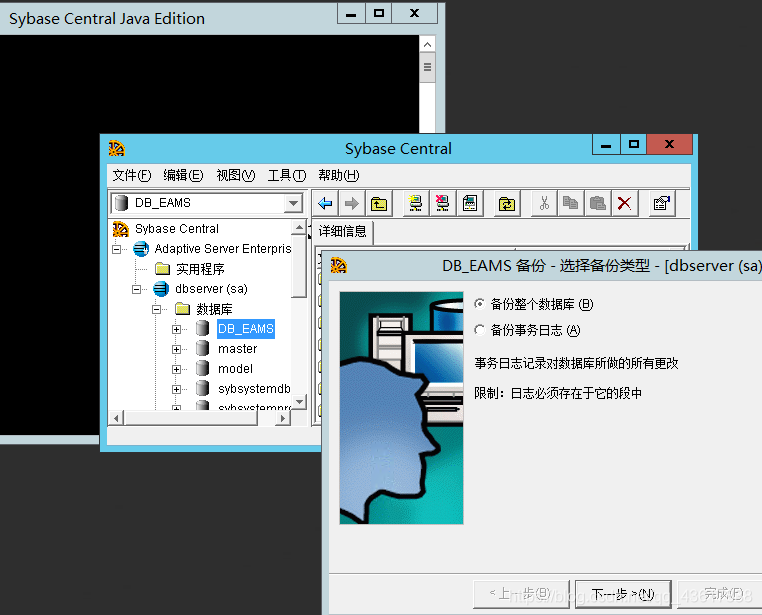Click the backup wizard dialog title icon
This screenshot has width=762, height=615.
pos(339,265)
